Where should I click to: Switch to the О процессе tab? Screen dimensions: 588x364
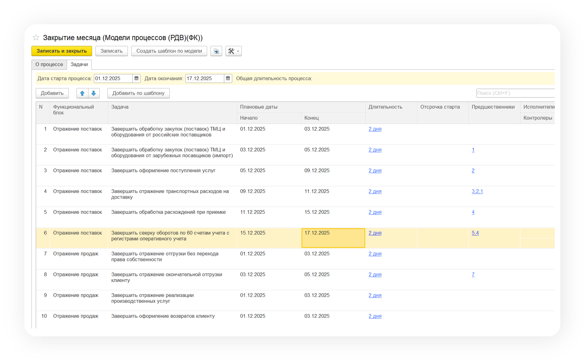49,64
